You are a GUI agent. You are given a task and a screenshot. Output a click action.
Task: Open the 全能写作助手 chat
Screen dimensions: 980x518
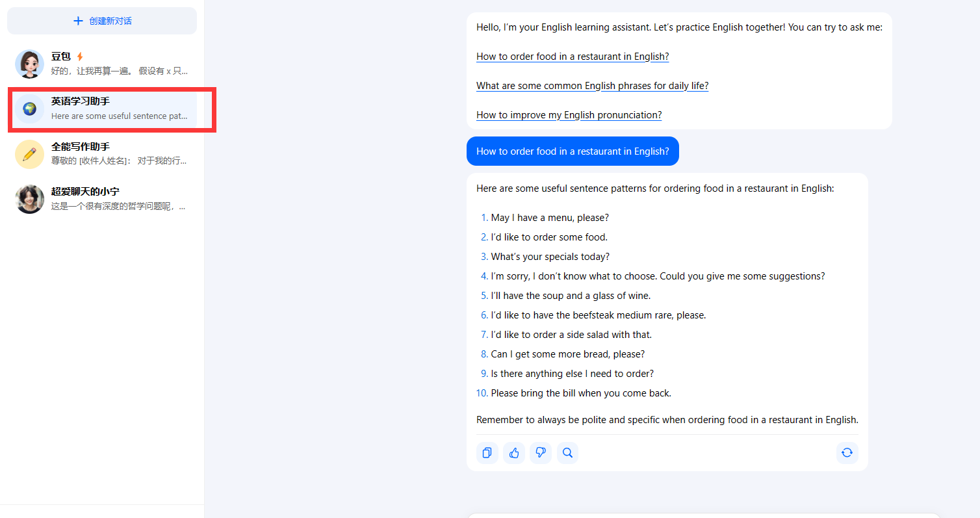pyautogui.click(x=117, y=154)
